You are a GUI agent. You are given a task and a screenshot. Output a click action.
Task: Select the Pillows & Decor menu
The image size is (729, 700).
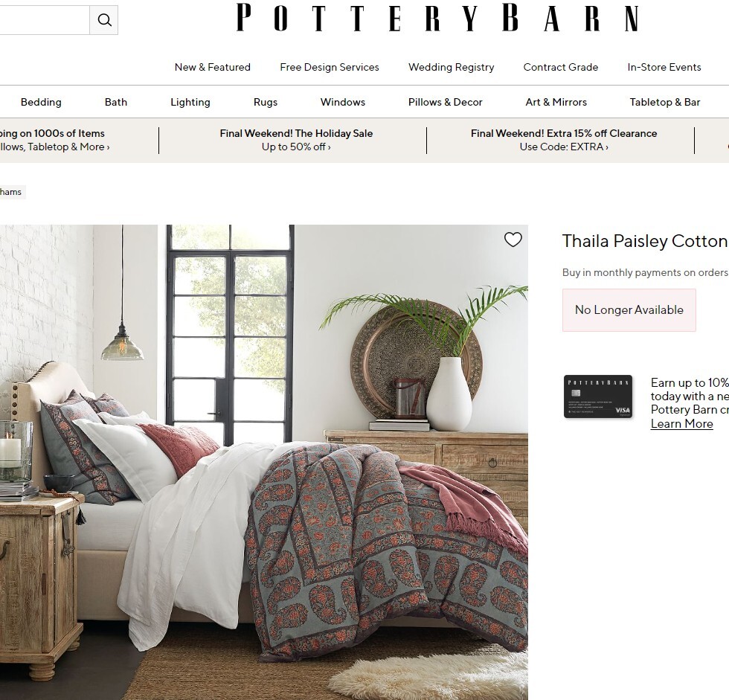[x=445, y=102]
